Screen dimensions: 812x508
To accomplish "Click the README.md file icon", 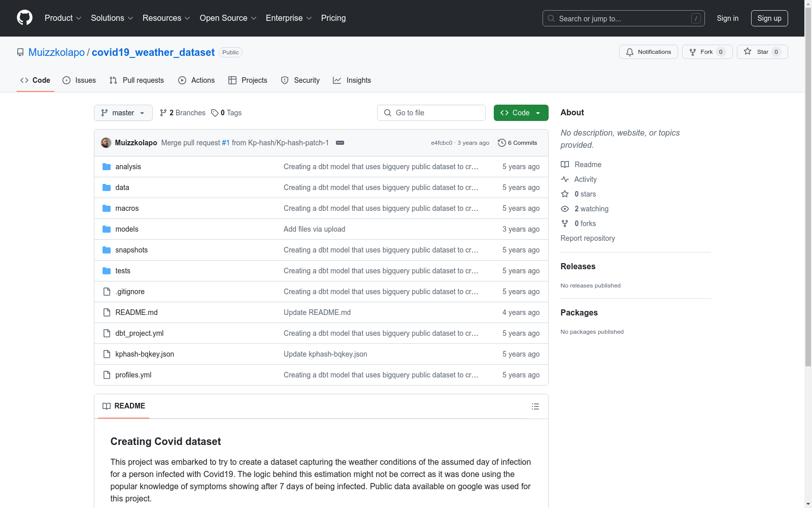I will pyautogui.click(x=107, y=312).
